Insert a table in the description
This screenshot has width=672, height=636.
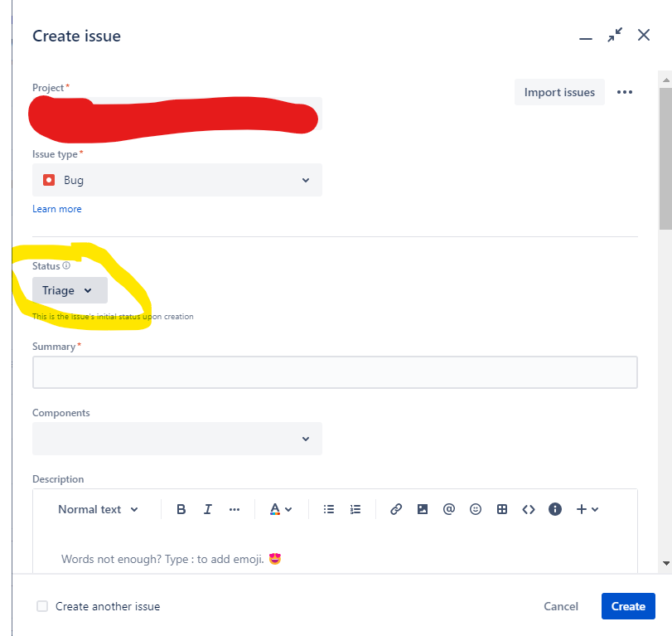coord(502,509)
